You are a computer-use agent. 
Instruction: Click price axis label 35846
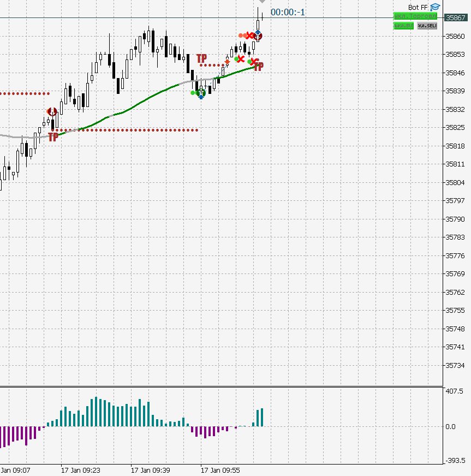(455, 73)
